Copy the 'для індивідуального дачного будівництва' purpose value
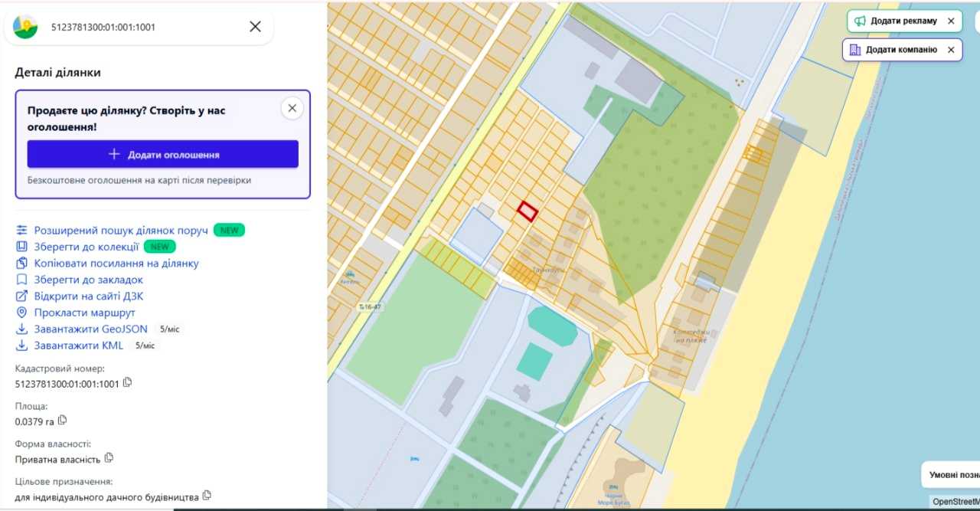980x511 pixels. coord(207,495)
